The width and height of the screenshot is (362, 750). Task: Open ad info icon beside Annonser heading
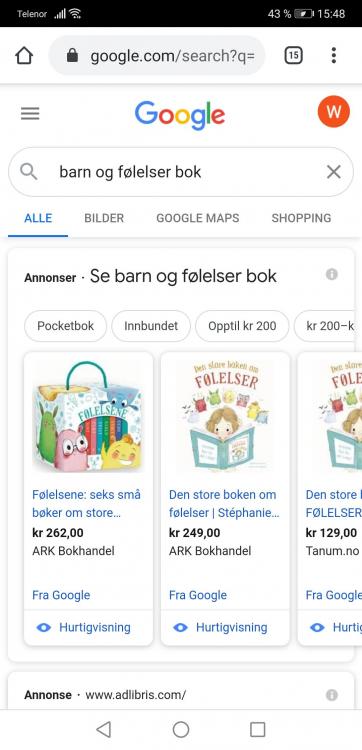tap(331, 274)
